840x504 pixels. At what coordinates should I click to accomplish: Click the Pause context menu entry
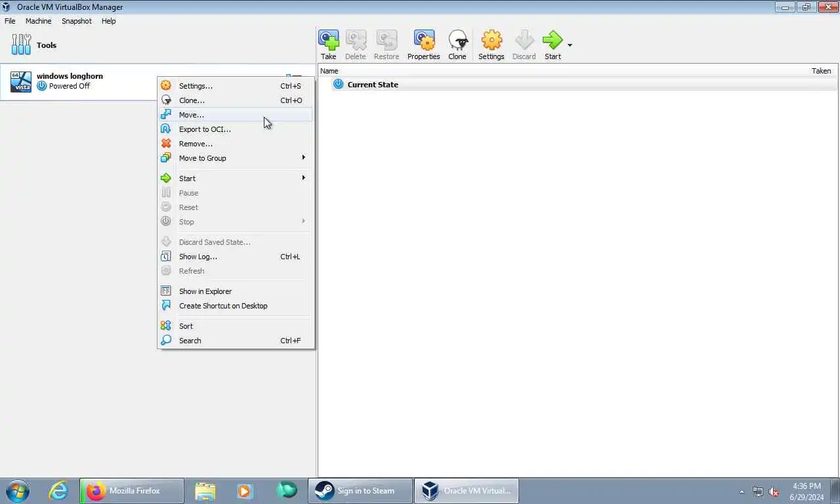[236, 193]
